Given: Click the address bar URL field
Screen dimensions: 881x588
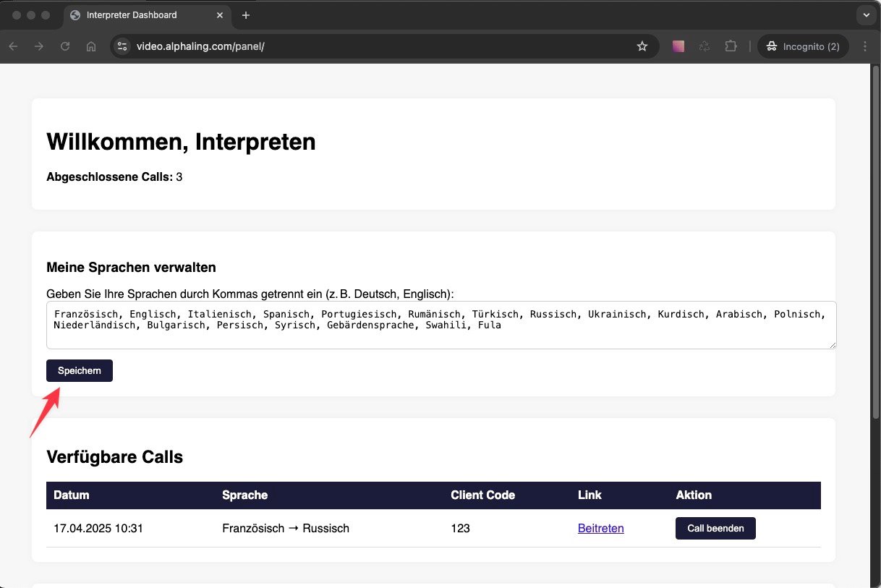Looking at the screenshot, I should (x=376, y=46).
